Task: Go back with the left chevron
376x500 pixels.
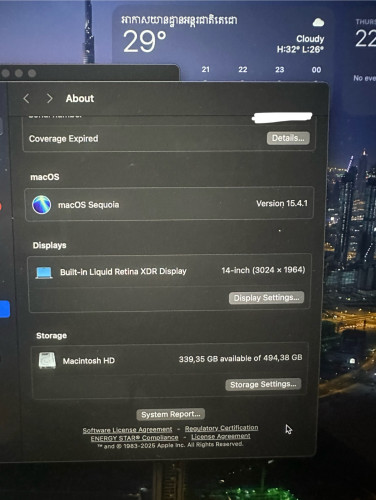Action: [26, 98]
